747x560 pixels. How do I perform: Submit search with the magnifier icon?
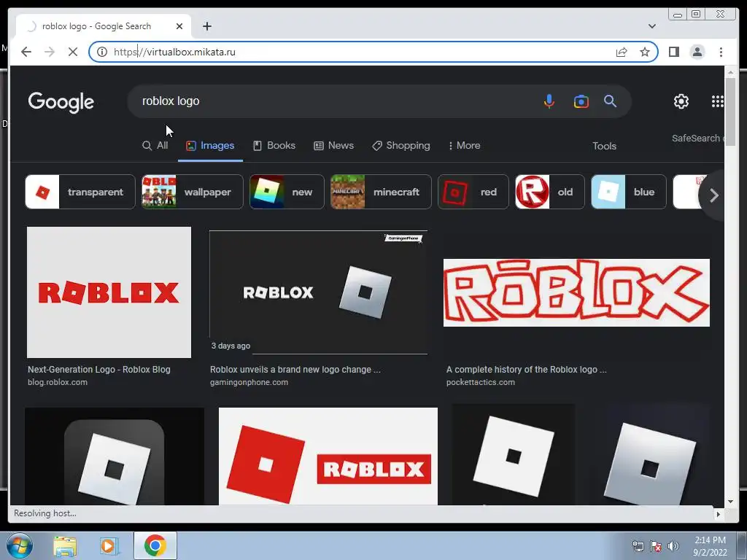tap(610, 101)
